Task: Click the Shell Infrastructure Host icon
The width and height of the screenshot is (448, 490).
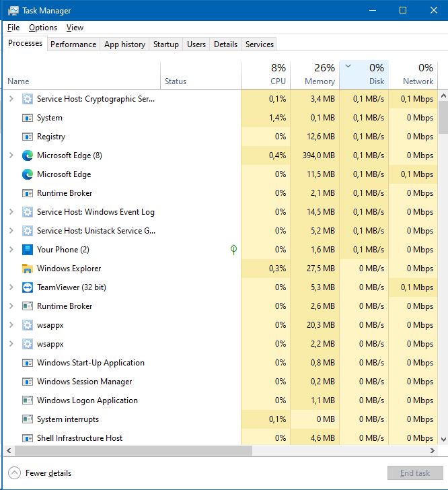Action: (28, 438)
